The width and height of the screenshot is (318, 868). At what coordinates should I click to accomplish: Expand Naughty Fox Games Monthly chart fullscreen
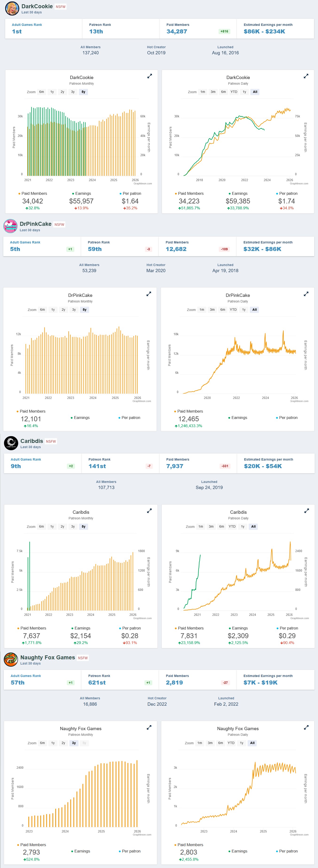coord(149,728)
